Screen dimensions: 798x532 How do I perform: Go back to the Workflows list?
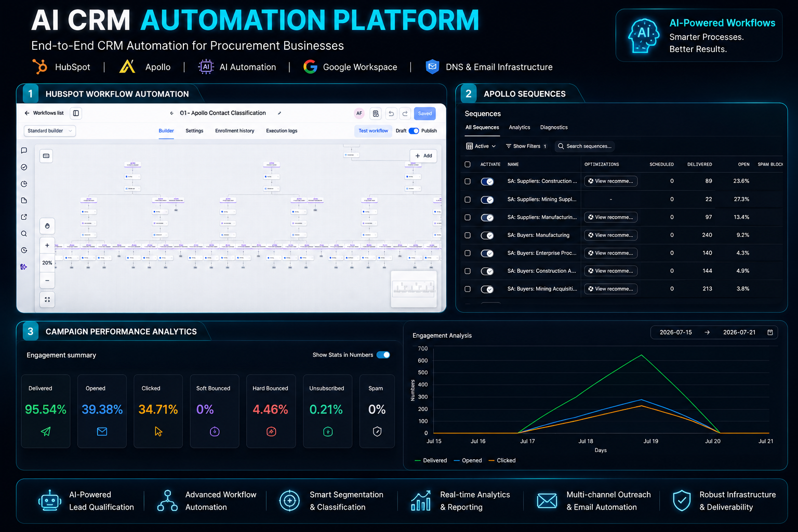click(44, 113)
